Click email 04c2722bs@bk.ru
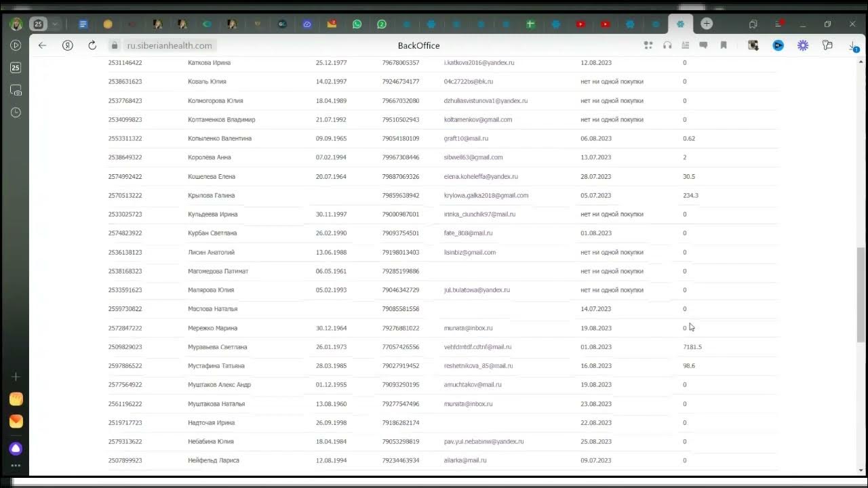The image size is (868, 488). tap(469, 81)
